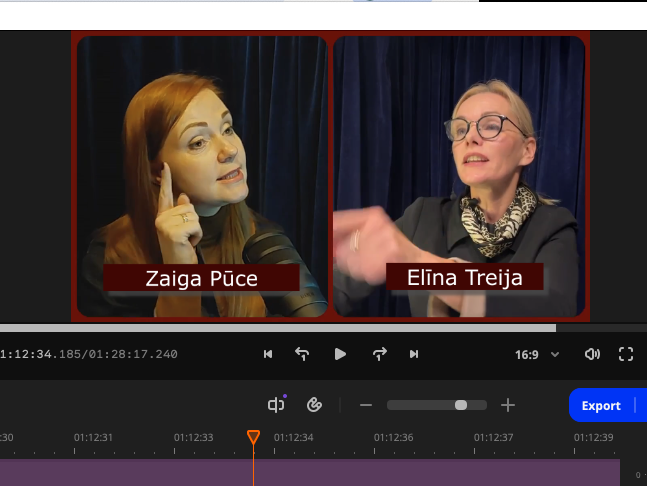The height and width of the screenshot is (486, 647).
Task: Open the 16:9 aspect ratio dropdown
Action: pos(537,354)
